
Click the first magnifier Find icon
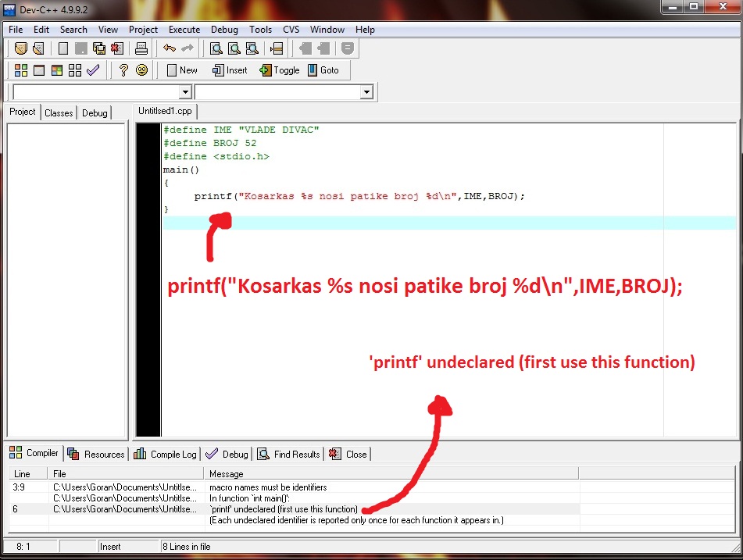click(x=216, y=48)
